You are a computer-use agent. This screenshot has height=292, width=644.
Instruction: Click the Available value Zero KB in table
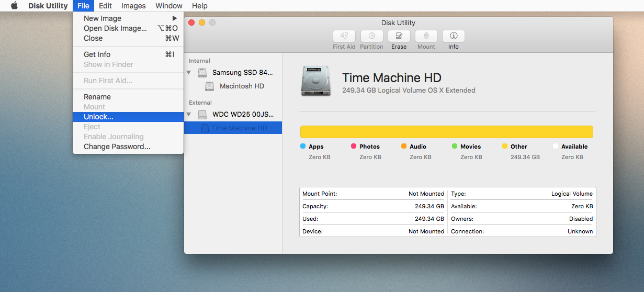pyautogui.click(x=582, y=206)
